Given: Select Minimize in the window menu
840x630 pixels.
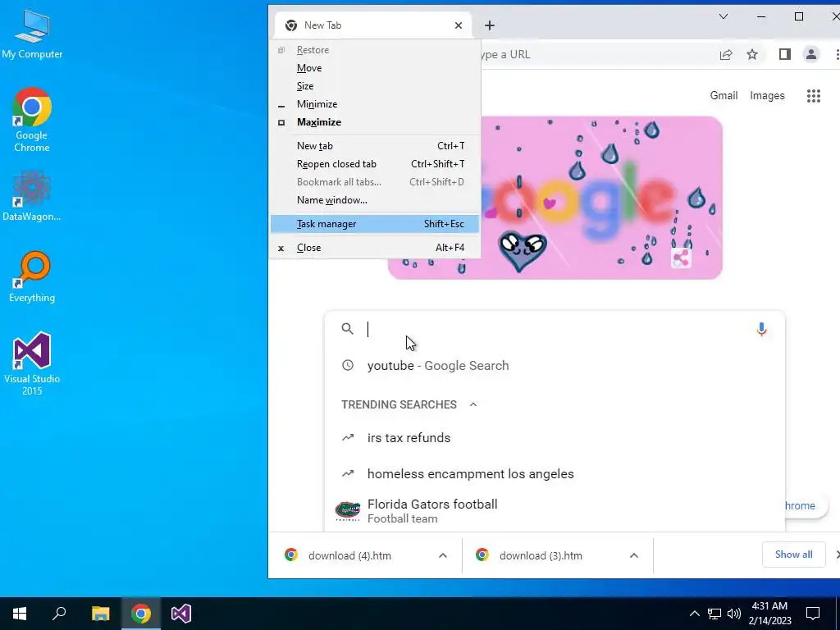Looking at the screenshot, I should pos(374,104).
